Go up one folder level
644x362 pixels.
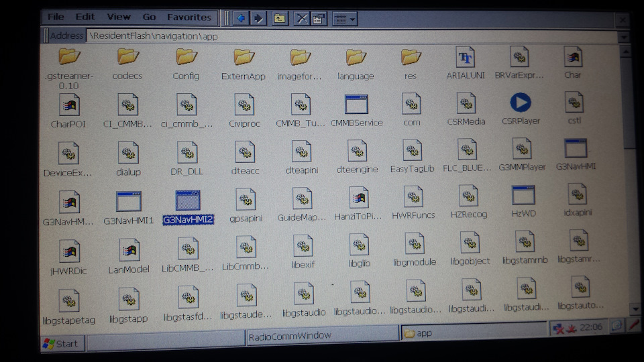[x=280, y=19]
